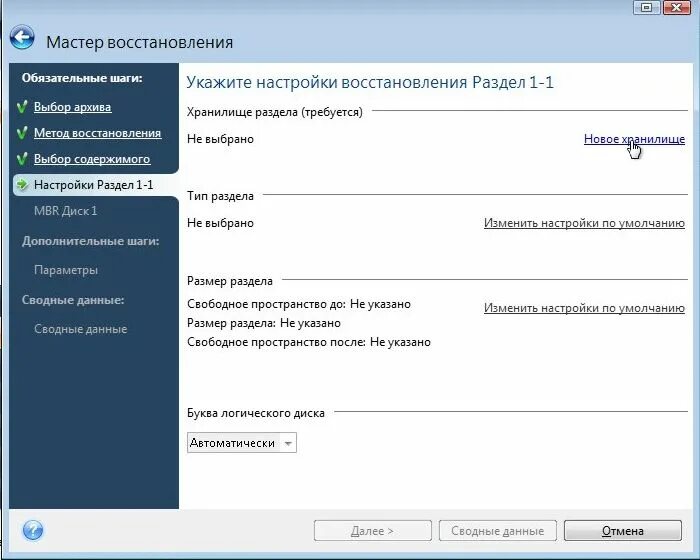Click the maximize window button

[x=646, y=7]
